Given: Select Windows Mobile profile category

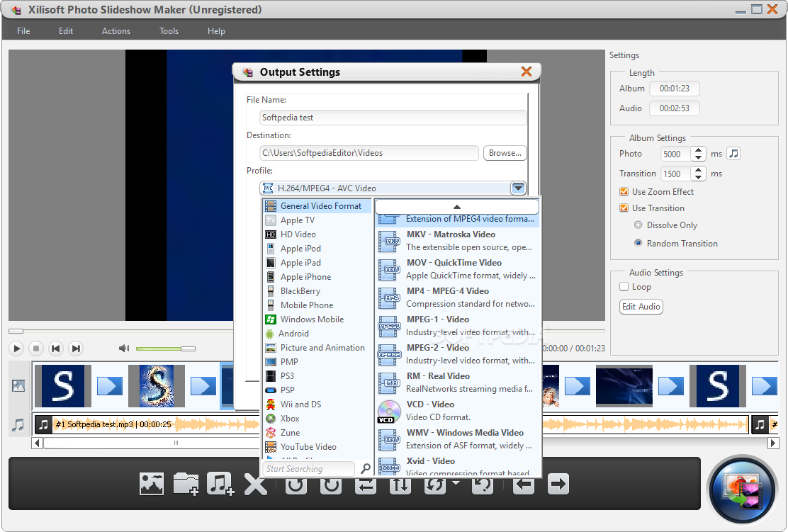Looking at the screenshot, I should click(317, 319).
